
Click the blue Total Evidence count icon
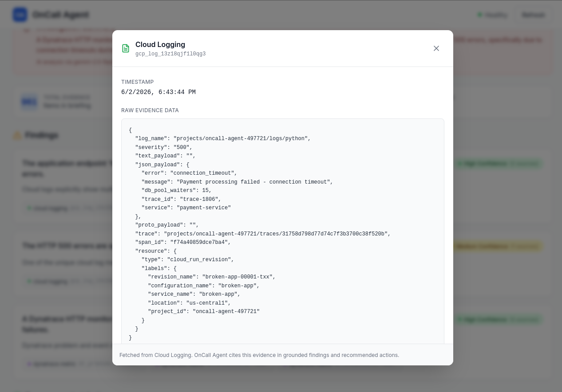click(29, 102)
